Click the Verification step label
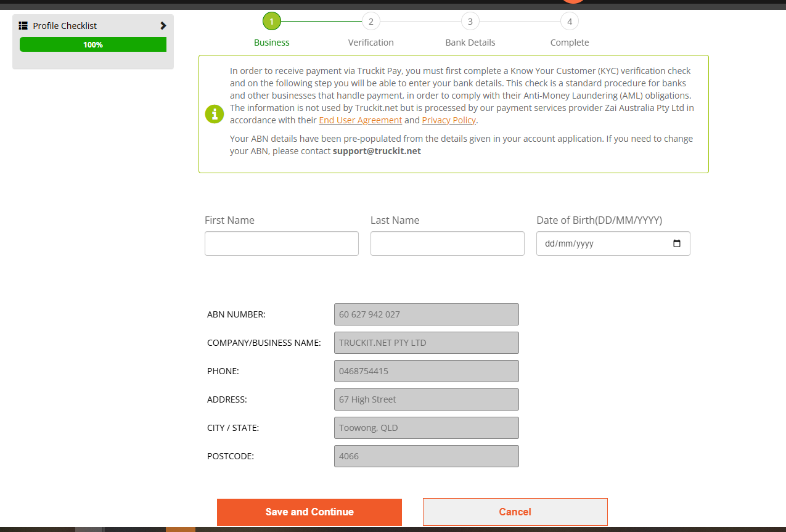Screen dimensions: 786x532 [371, 43]
